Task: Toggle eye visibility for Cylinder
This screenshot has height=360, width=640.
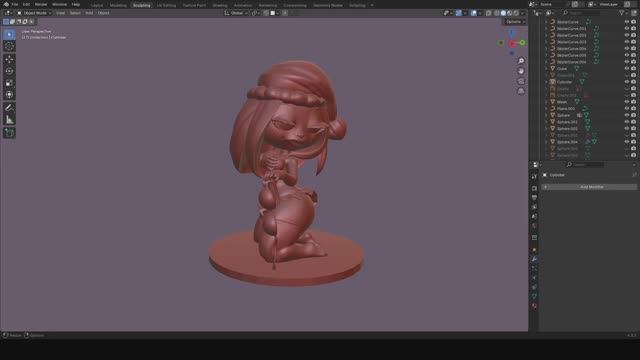Action: point(627,82)
